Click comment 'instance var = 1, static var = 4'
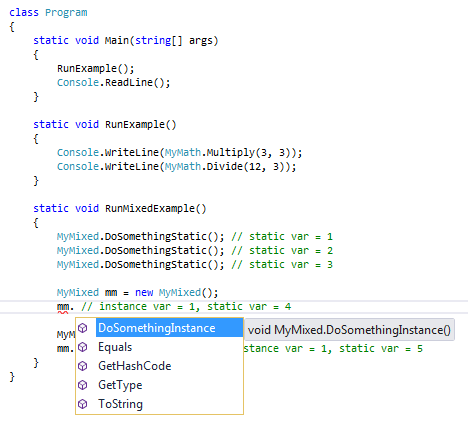The height and width of the screenshot is (424, 468). click(x=195, y=307)
